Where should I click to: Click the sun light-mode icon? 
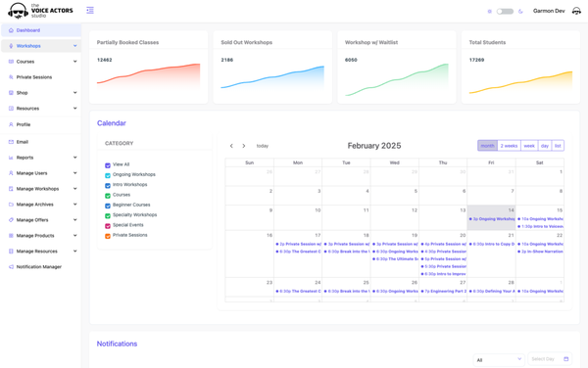[489, 11]
